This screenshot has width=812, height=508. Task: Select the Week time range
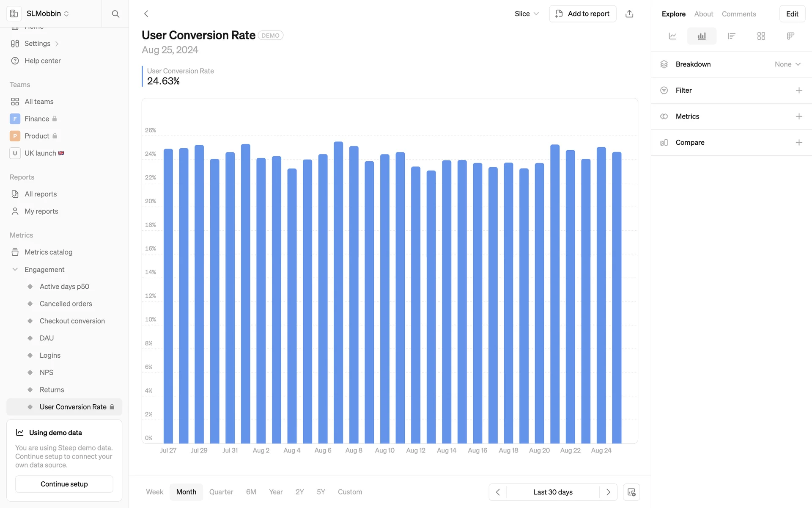(x=154, y=492)
